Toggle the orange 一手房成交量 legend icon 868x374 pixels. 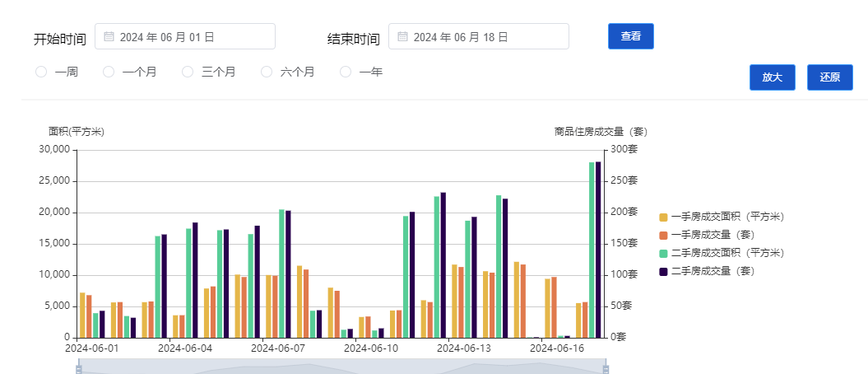(663, 236)
